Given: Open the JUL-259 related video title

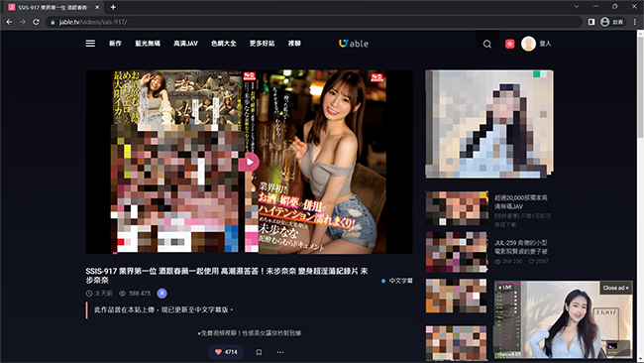Looking at the screenshot, I should coord(521,247).
